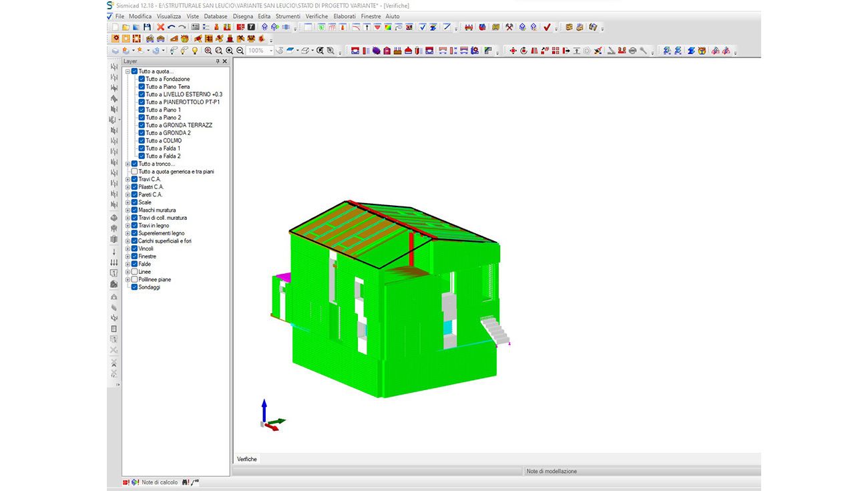This screenshot has width=868, height=491.
Task: Uncheck the Tutto a Fondazione layer
Action: tap(142, 79)
